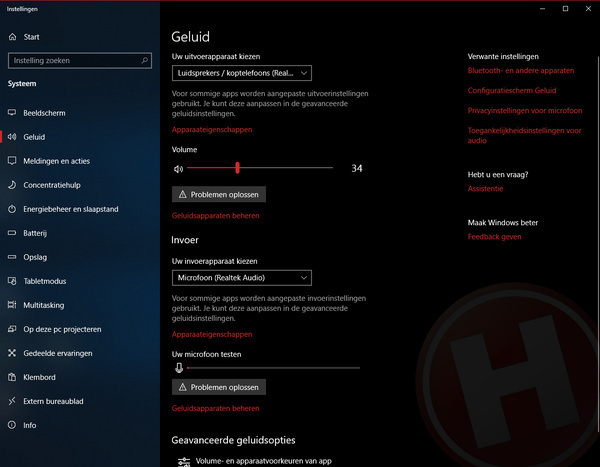
Task: Open Bluetooth- en andere apparaten link
Action: pos(521,70)
